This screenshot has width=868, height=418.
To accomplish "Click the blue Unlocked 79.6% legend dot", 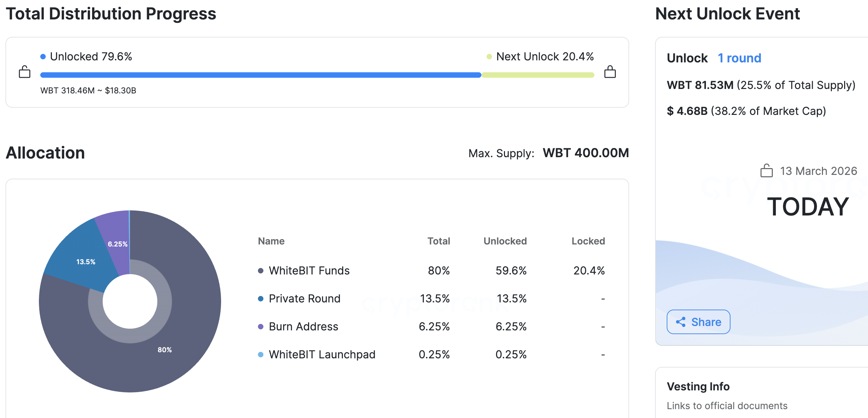I will [x=43, y=57].
